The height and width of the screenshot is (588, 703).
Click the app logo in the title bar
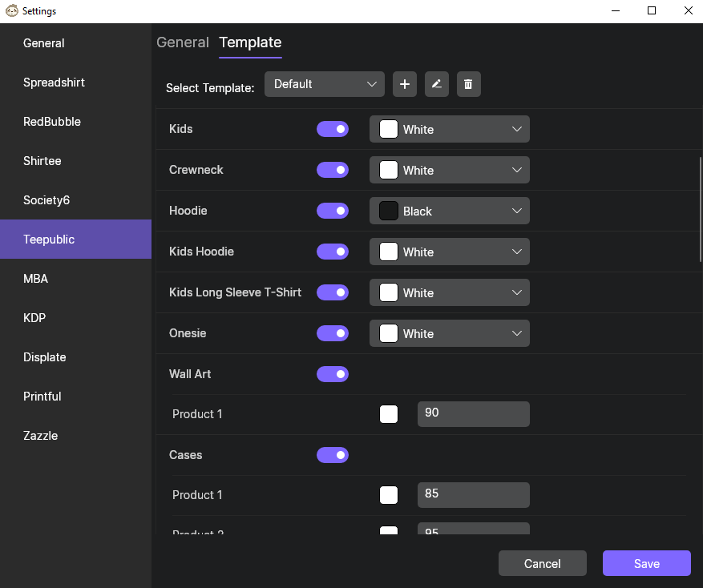click(x=12, y=10)
